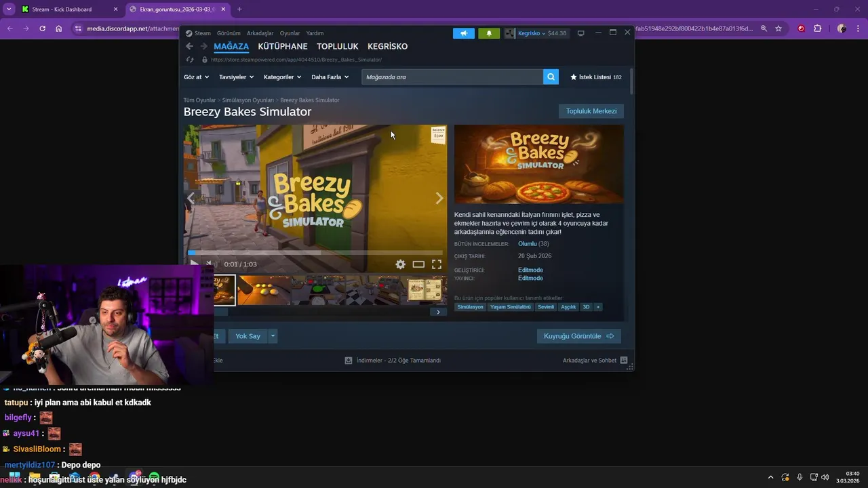This screenshot has height=488, width=868.
Task: Open a new browser tab
Action: [x=239, y=9]
